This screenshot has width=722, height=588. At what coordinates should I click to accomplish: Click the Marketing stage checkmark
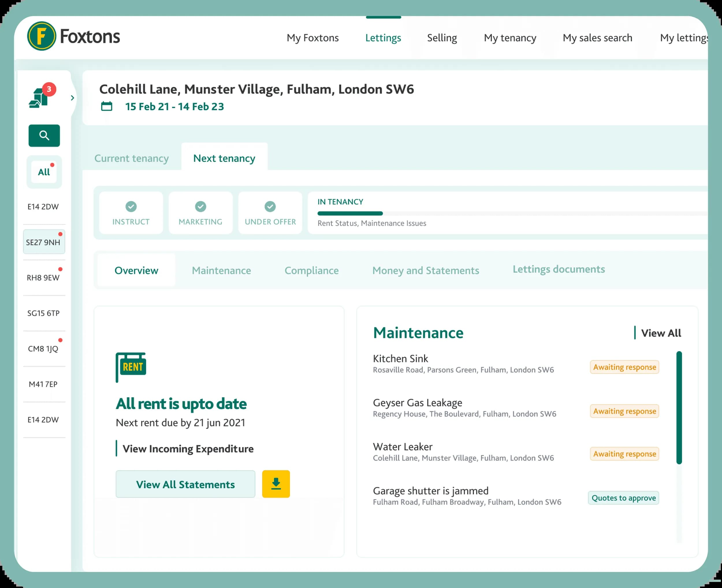click(x=201, y=206)
